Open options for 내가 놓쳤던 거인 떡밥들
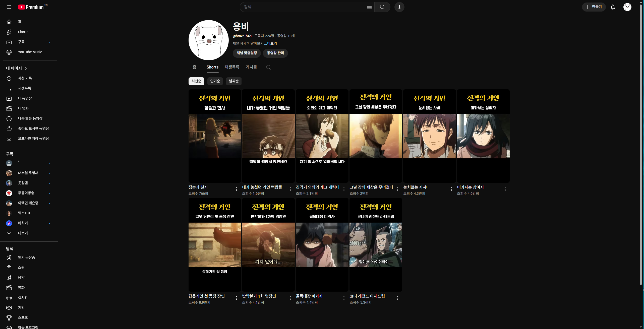The height and width of the screenshot is (329, 644). (x=290, y=189)
